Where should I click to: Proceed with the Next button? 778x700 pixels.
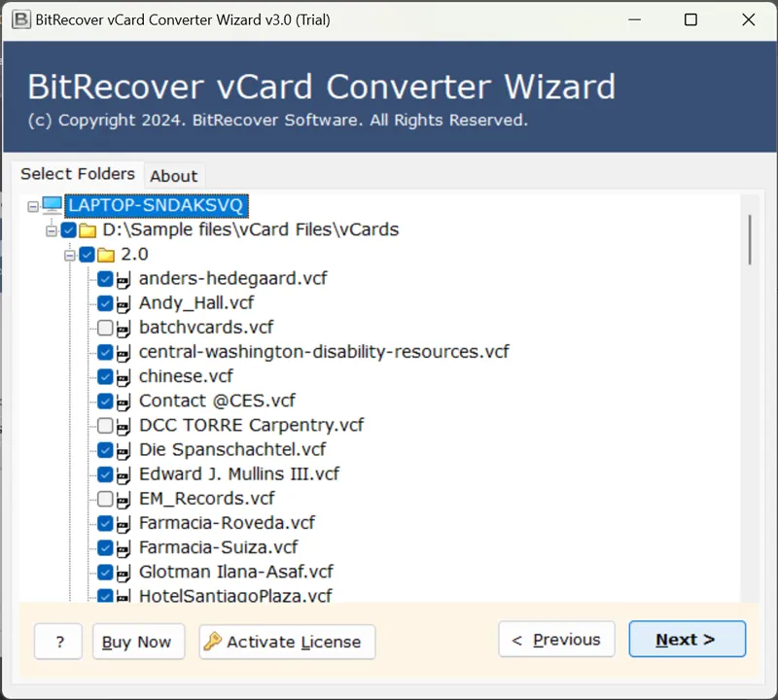[x=687, y=639]
